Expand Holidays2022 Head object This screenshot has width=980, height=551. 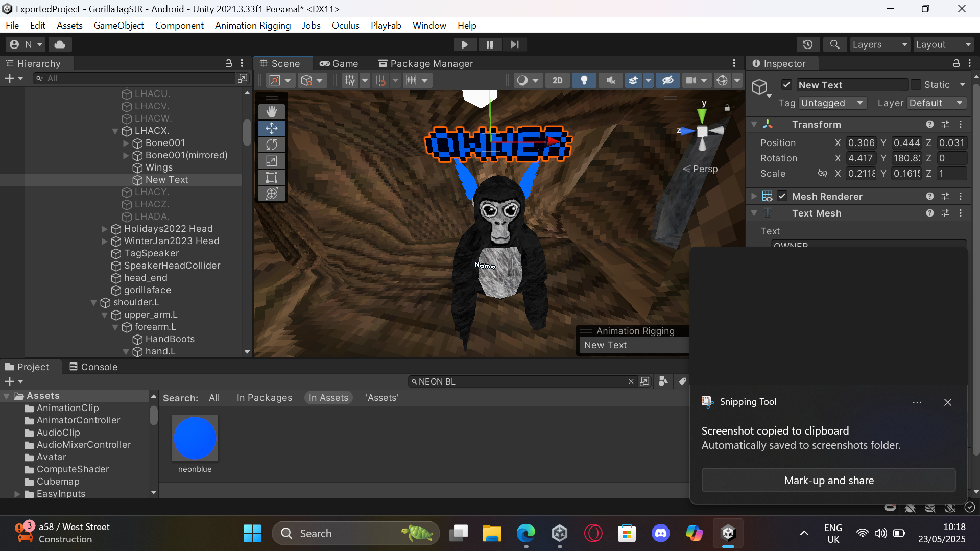105,229
